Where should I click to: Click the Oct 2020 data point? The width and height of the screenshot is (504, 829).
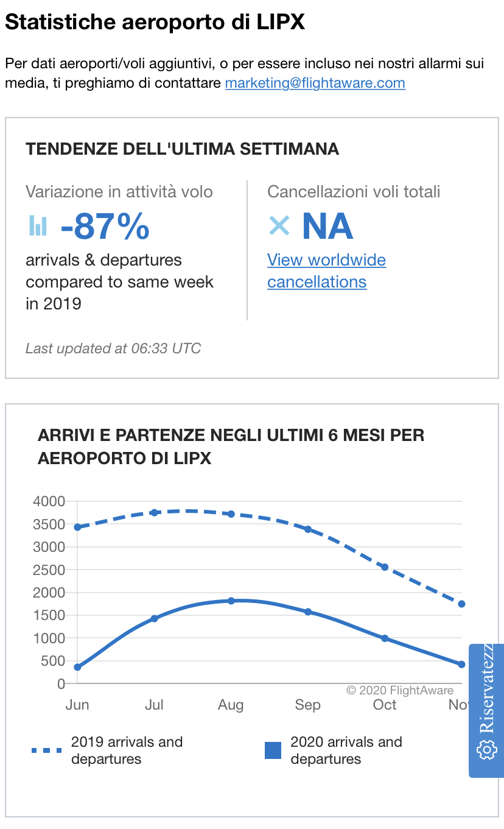[x=385, y=638]
